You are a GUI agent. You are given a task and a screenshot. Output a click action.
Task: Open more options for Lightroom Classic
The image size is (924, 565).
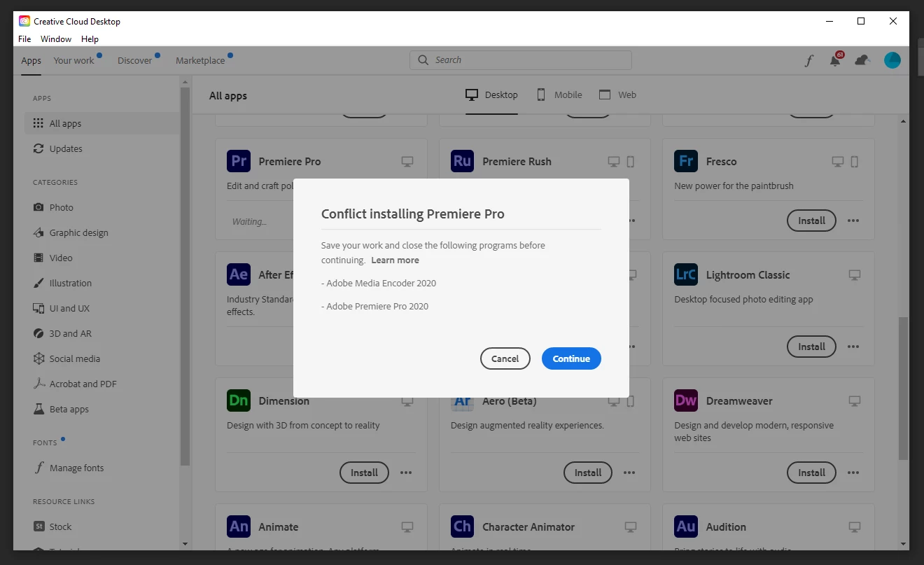pos(853,347)
